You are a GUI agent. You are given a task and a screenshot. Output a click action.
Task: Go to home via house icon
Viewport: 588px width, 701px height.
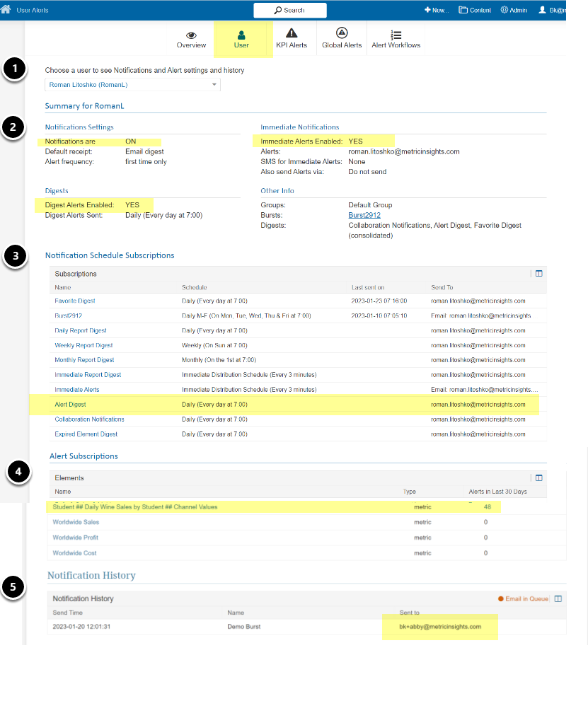(x=6, y=9)
